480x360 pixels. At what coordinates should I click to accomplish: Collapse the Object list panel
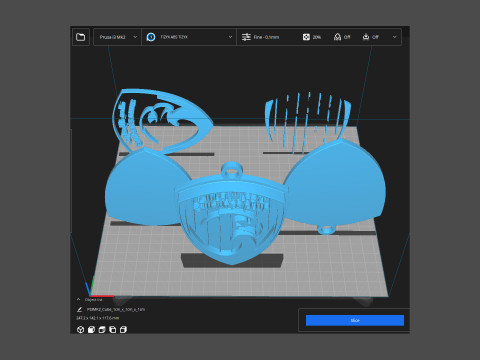tap(78, 299)
